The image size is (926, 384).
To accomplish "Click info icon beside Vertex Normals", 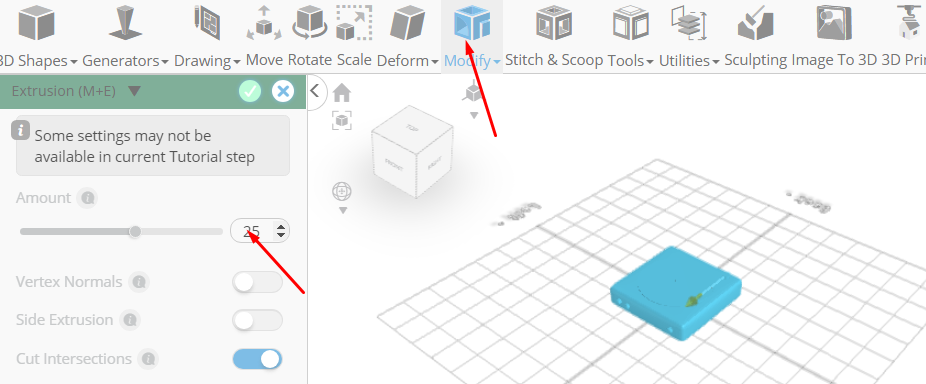I will point(139,282).
